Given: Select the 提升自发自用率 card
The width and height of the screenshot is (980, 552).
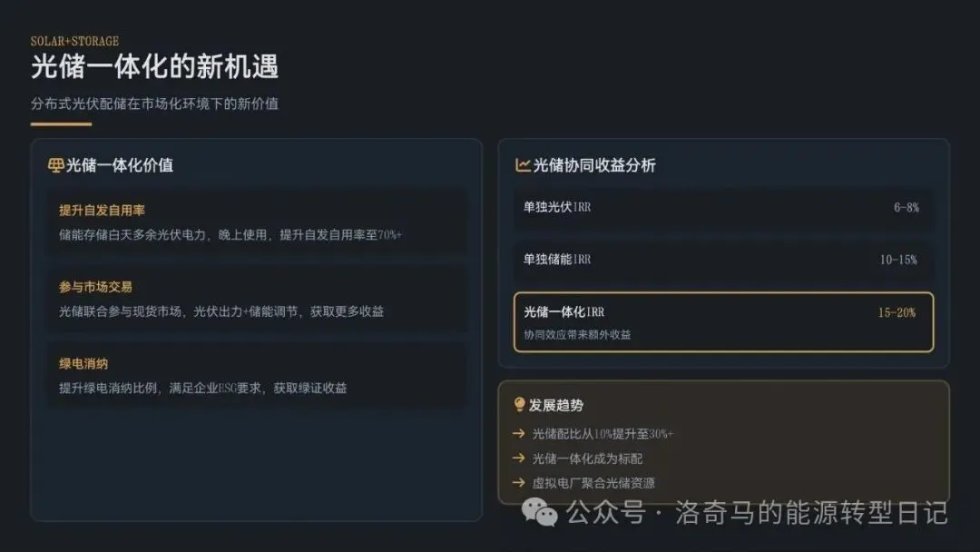Looking at the screenshot, I should tap(257, 222).
